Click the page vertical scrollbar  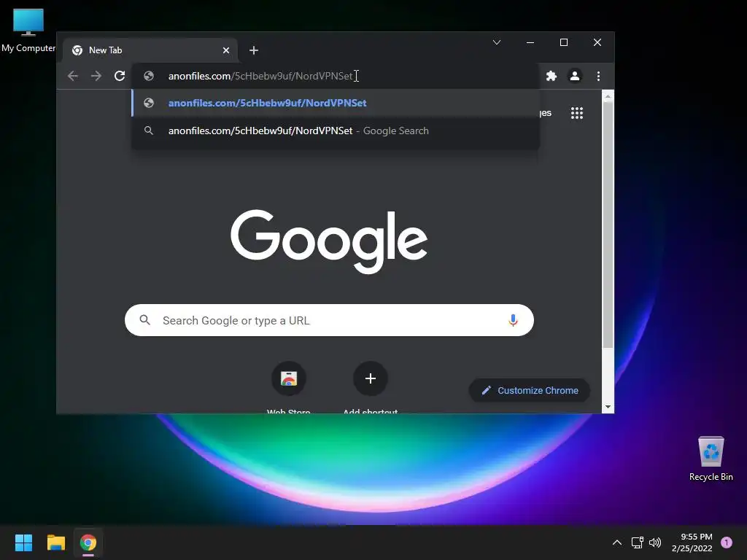coord(608,225)
